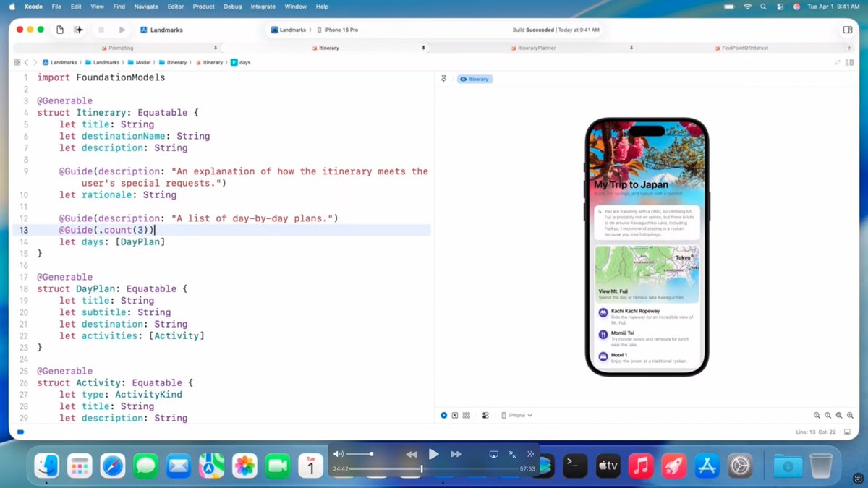The height and width of the screenshot is (488, 868).
Task: Select the Itinerary editor tab
Action: (325, 48)
